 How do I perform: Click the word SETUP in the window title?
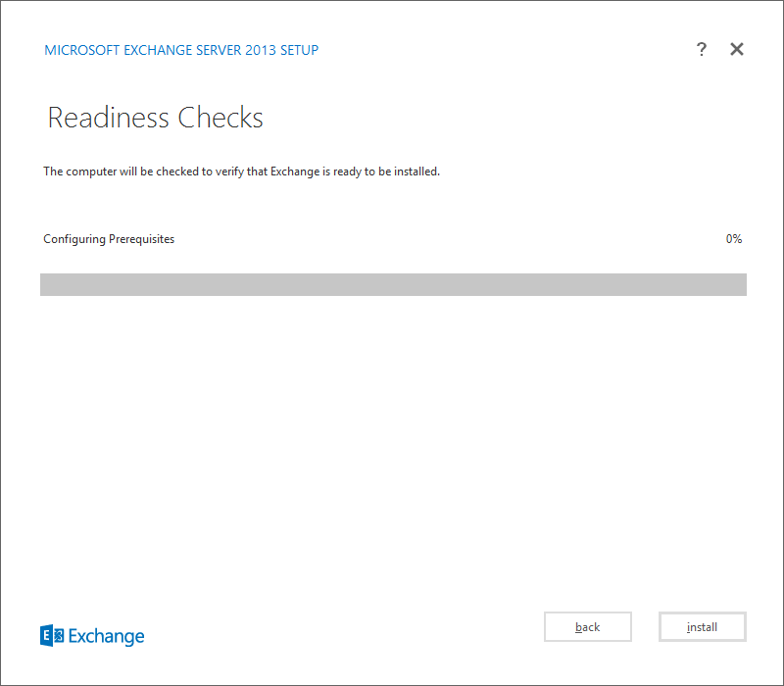[x=298, y=50]
